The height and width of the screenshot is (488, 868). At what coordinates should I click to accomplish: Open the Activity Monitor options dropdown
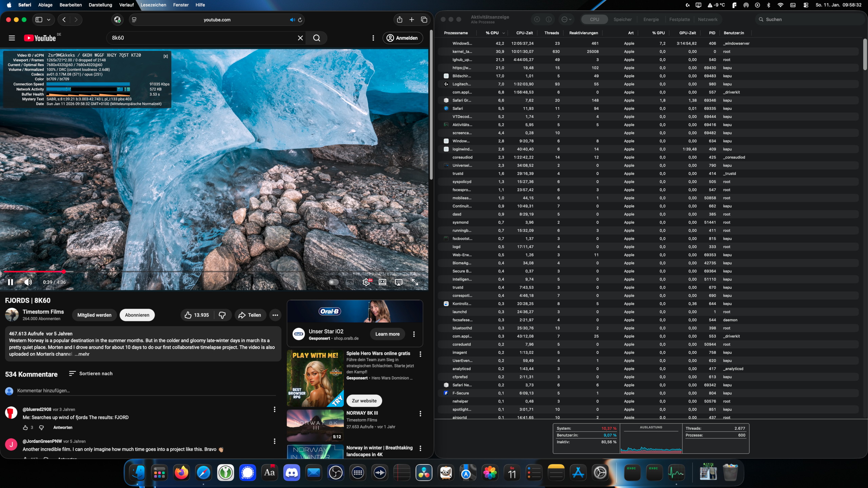pos(566,20)
